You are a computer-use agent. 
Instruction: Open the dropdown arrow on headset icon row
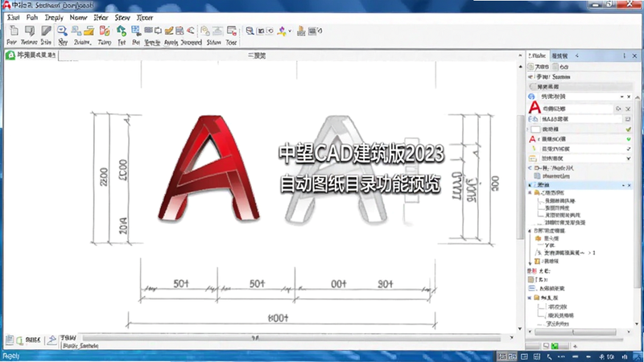point(621,97)
